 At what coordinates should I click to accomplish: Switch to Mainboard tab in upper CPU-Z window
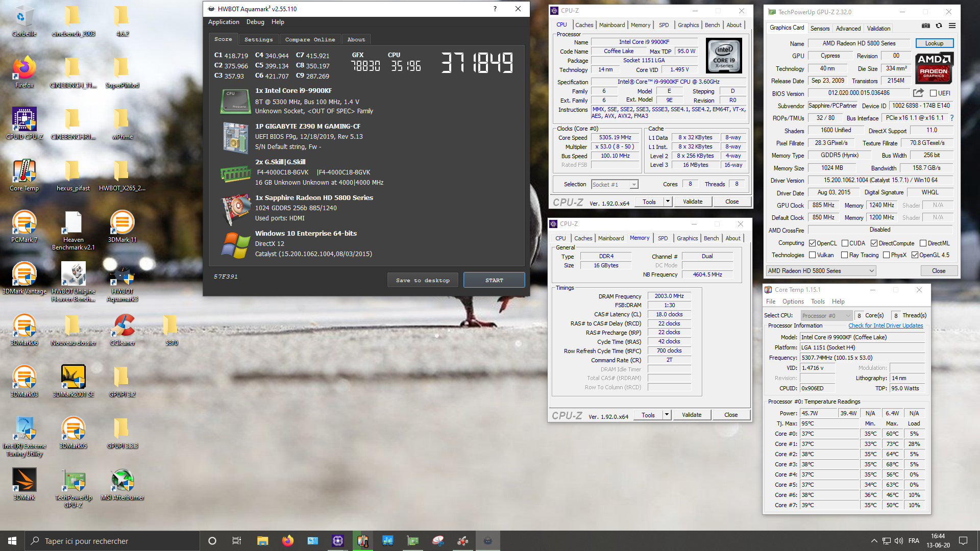point(611,25)
